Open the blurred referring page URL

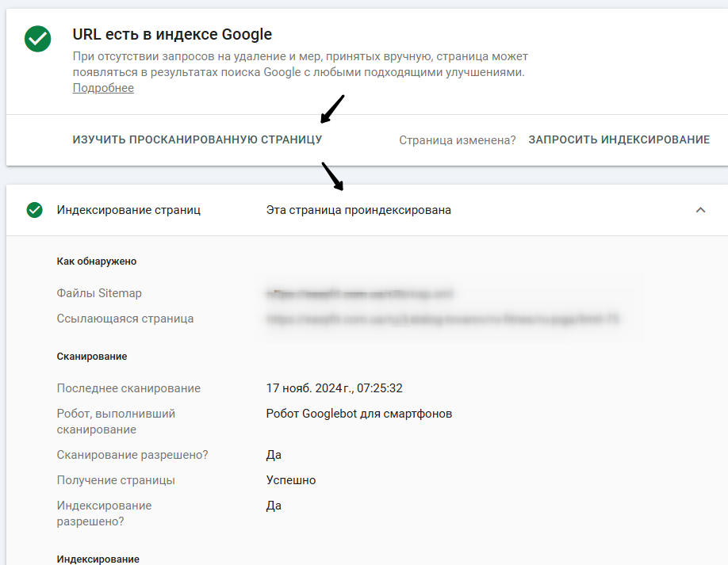(443, 319)
